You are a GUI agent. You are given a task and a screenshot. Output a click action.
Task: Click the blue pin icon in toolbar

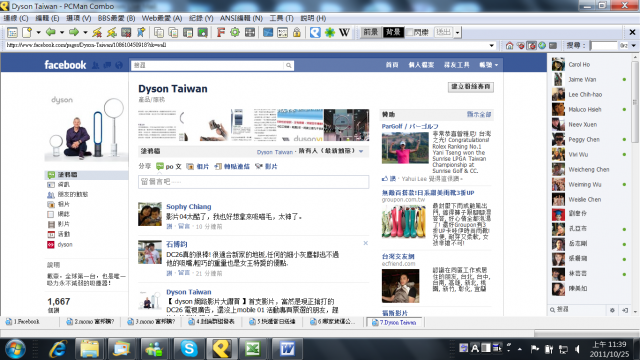click(x=141, y=32)
